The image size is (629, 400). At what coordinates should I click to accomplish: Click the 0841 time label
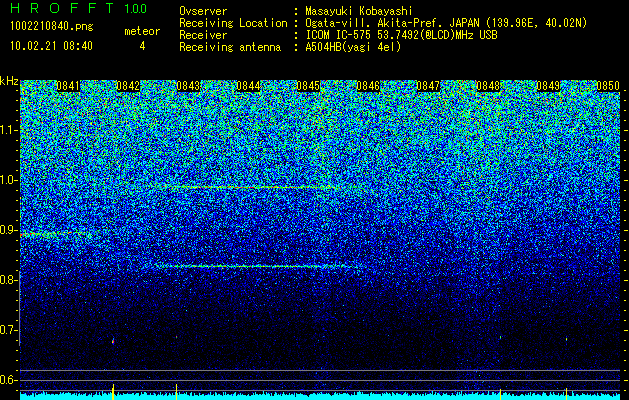68,86
